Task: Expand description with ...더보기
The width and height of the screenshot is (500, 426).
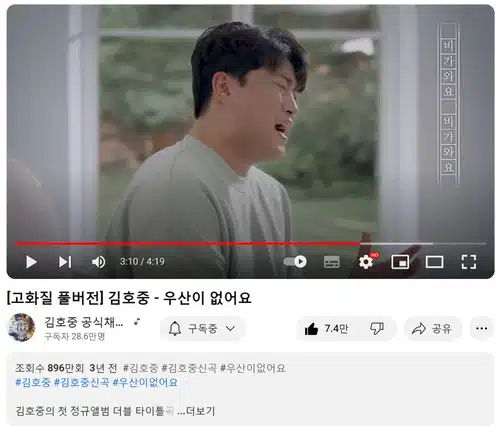Action: (x=196, y=411)
